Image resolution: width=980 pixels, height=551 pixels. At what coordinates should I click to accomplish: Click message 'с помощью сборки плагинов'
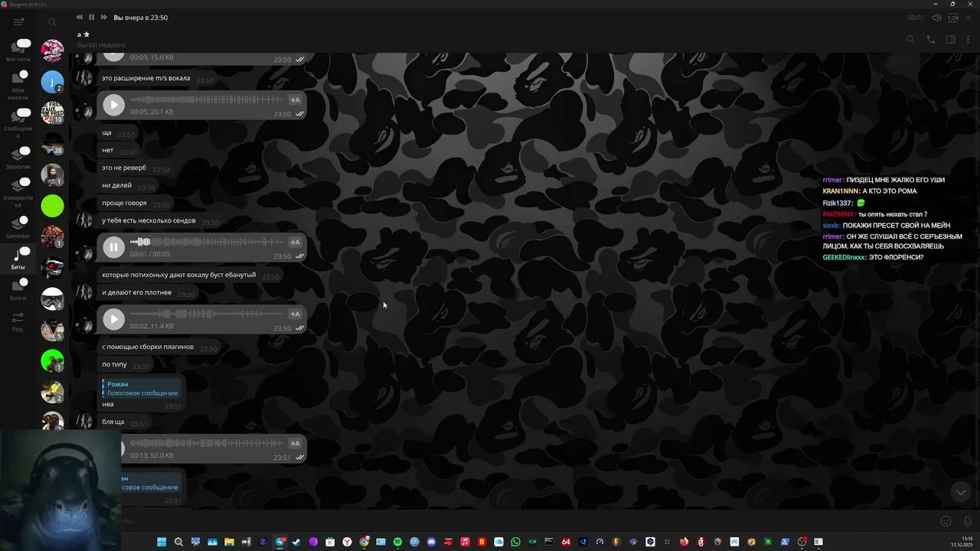148,347
